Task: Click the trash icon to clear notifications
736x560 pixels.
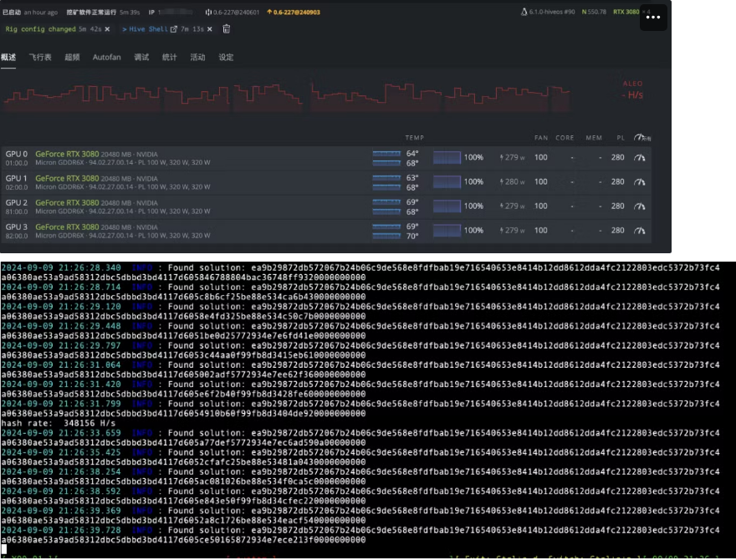Action: click(x=226, y=29)
